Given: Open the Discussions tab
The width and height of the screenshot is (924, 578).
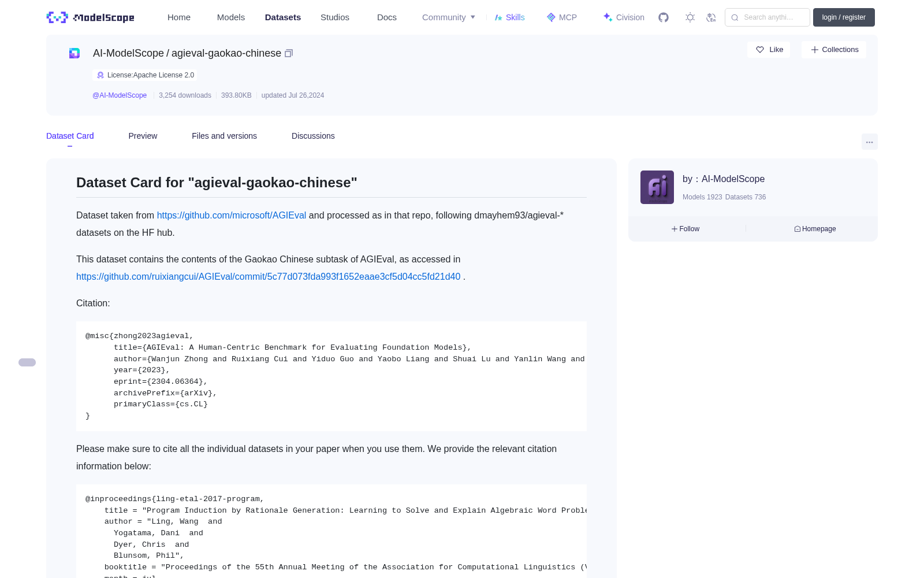Looking at the screenshot, I should click(x=313, y=136).
